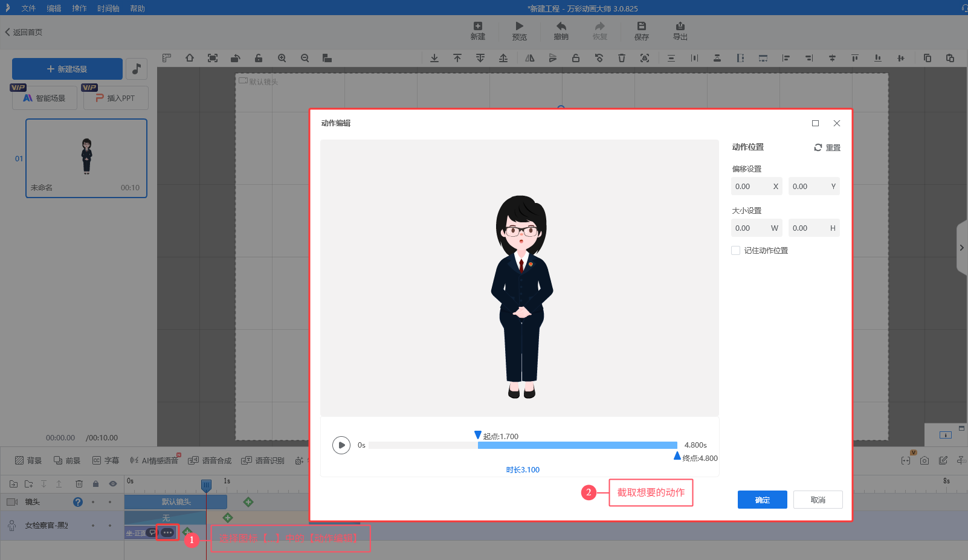Click the blue help icon in 镜头 row
Viewport: 968px width, 560px height.
pyautogui.click(x=78, y=502)
